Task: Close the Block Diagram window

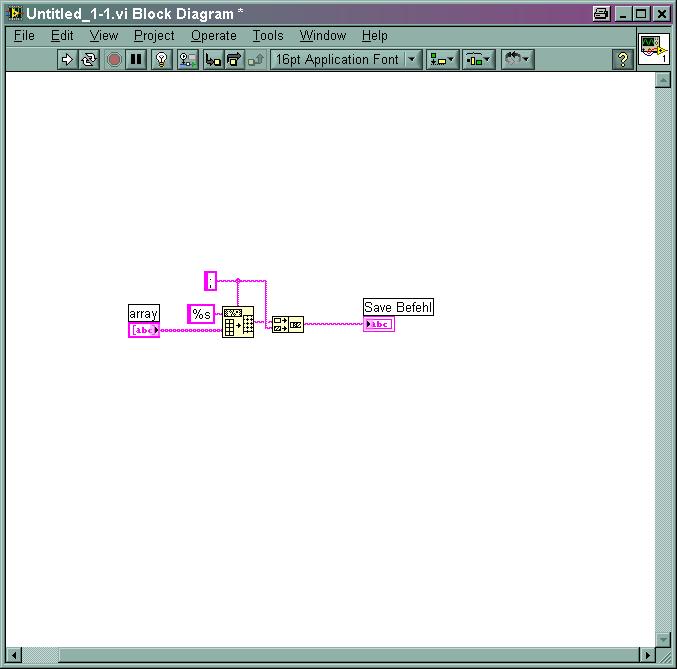Action: tap(661, 14)
